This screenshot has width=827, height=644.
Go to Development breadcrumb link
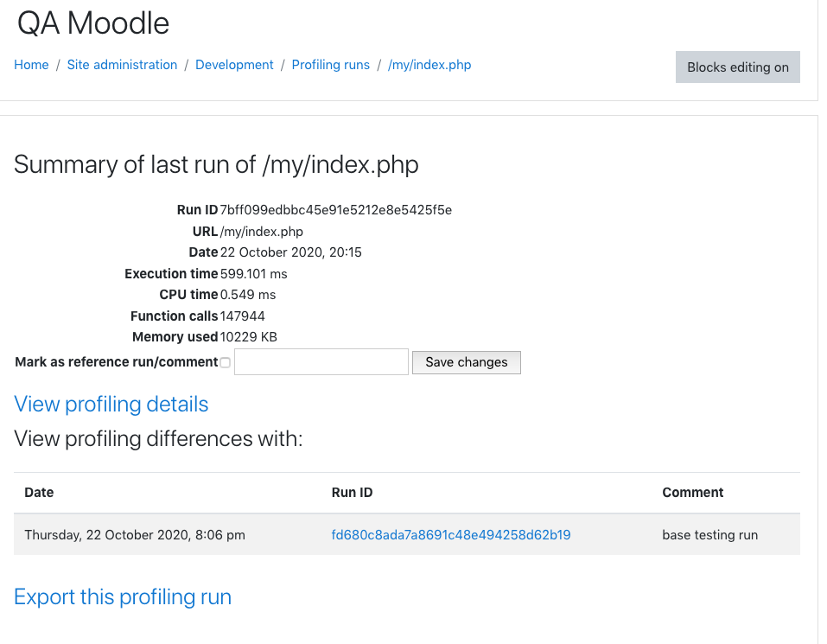234,65
